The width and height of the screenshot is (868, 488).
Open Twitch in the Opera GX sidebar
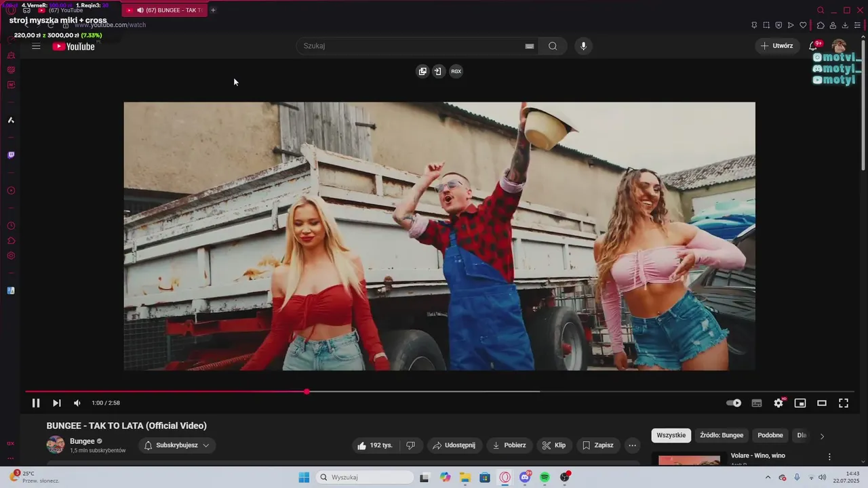click(x=11, y=155)
